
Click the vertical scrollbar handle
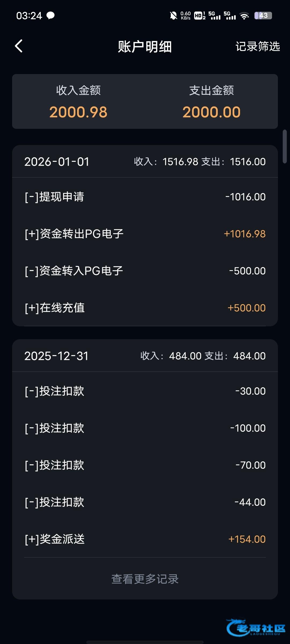click(285, 146)
